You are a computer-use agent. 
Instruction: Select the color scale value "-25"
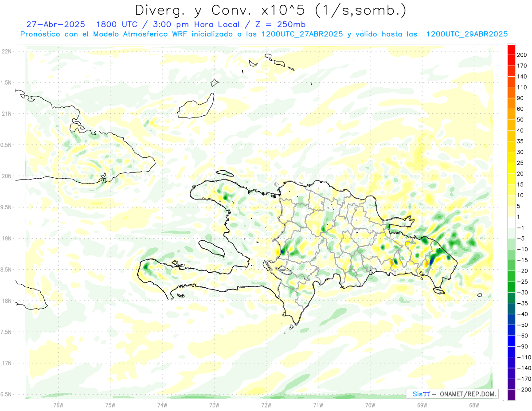tap(522, 282)
